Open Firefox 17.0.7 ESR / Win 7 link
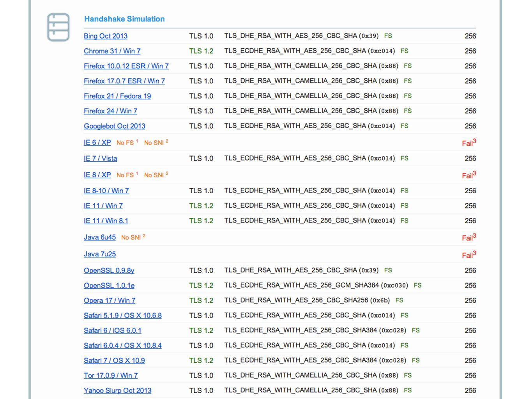532x399 pixels. [124, 81]
